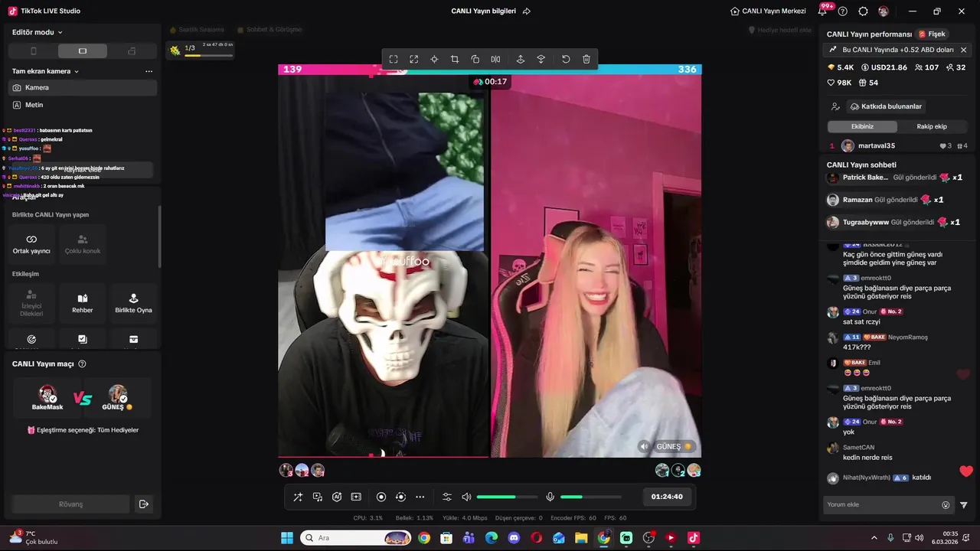Open the share icon next to CANLI Yayın bilgileri
This screenshot has width=980, height=551.
527,11
